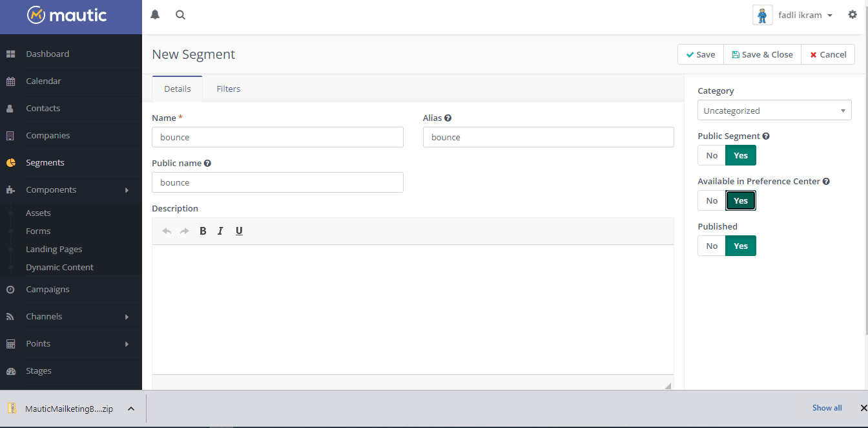Viewport: 868px width, 428px height.
Task: Click the Public name help icon
Action: (x=207, y=164)
